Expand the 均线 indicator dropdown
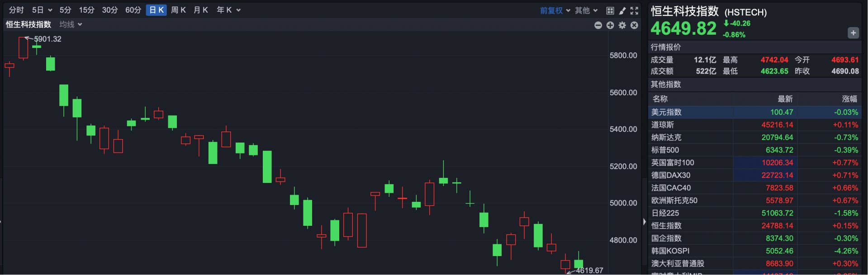 click(x=71, y=24)
